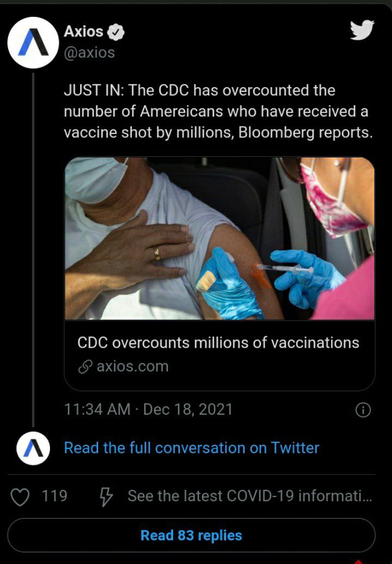Click the 'JUST IN' tweet text

click(218, 111)
